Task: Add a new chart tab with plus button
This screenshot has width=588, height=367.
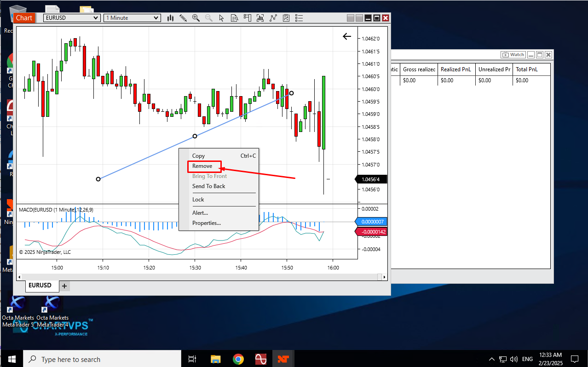Action: click(64, 286)
